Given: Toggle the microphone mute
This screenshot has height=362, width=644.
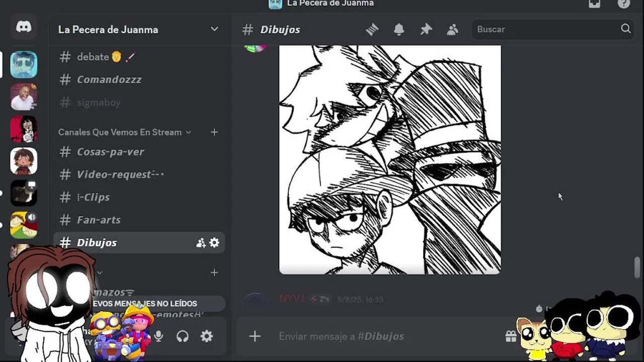Looking at the screenshot, I should pos(158,336).
